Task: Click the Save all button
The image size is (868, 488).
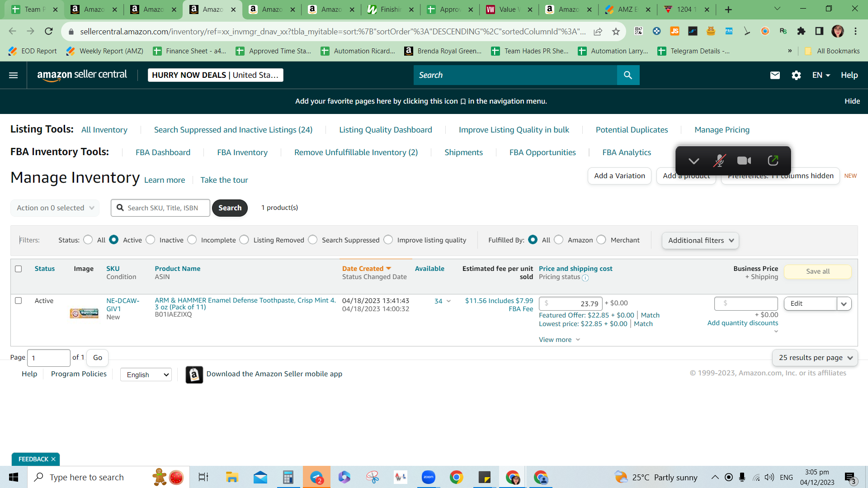Action: (x=818, y=271)
